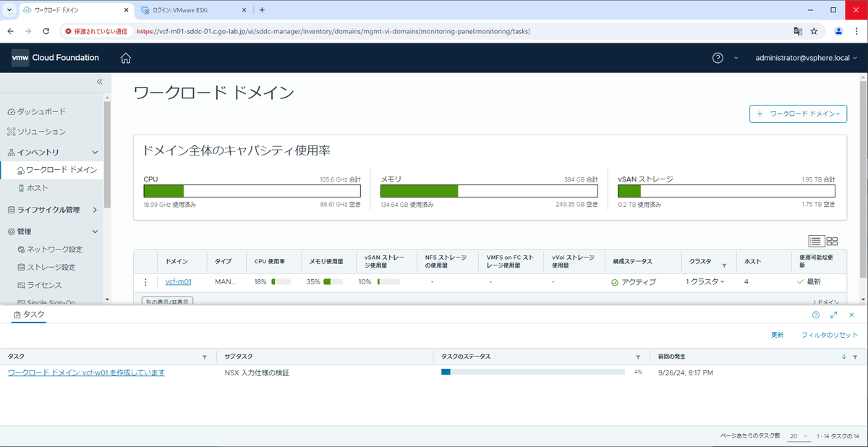Screen dimensions: 868x447
Task: Click the sidebar vertical scrollbar
Action: point(107,154)
